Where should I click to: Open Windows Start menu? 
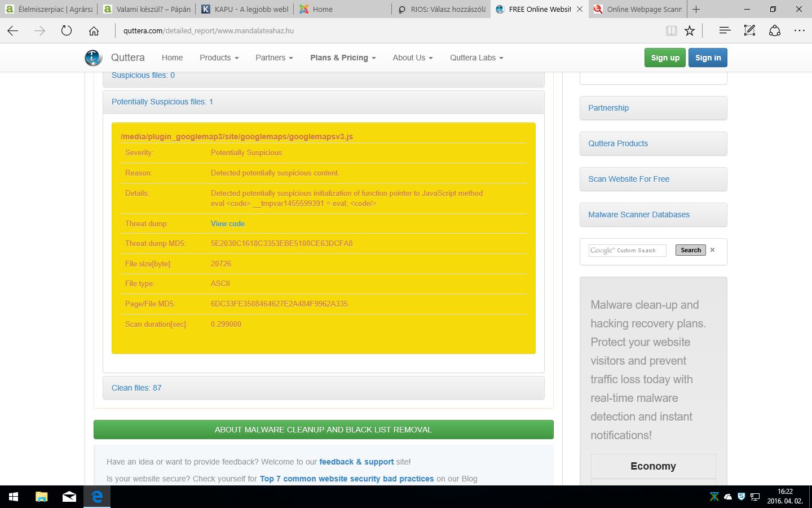(x=14, y=497)
